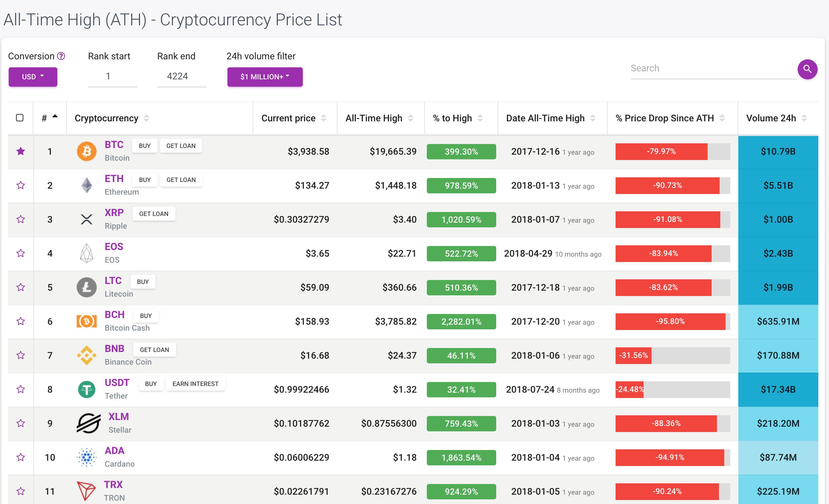
Task: Sort by Volume 24h column
Action: (778, 118)
